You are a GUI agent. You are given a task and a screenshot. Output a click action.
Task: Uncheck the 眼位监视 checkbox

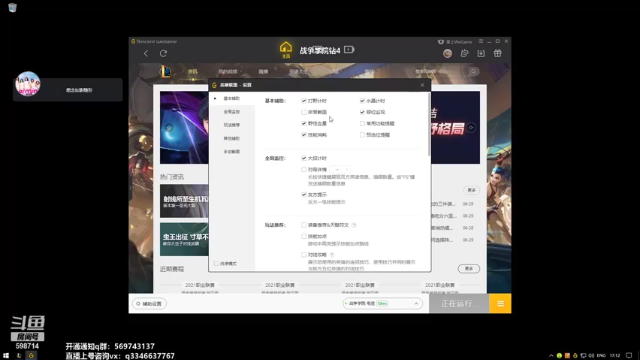click(362, 112)
